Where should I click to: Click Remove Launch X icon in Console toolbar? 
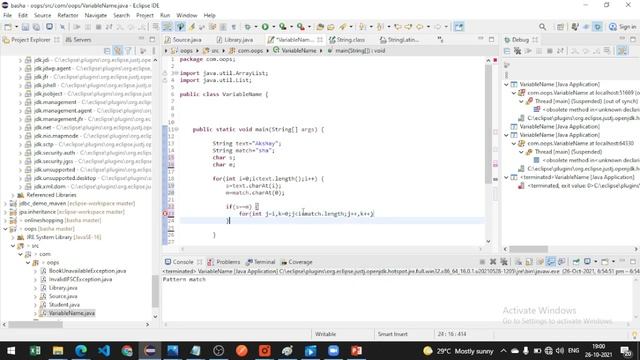click(493, 262)
